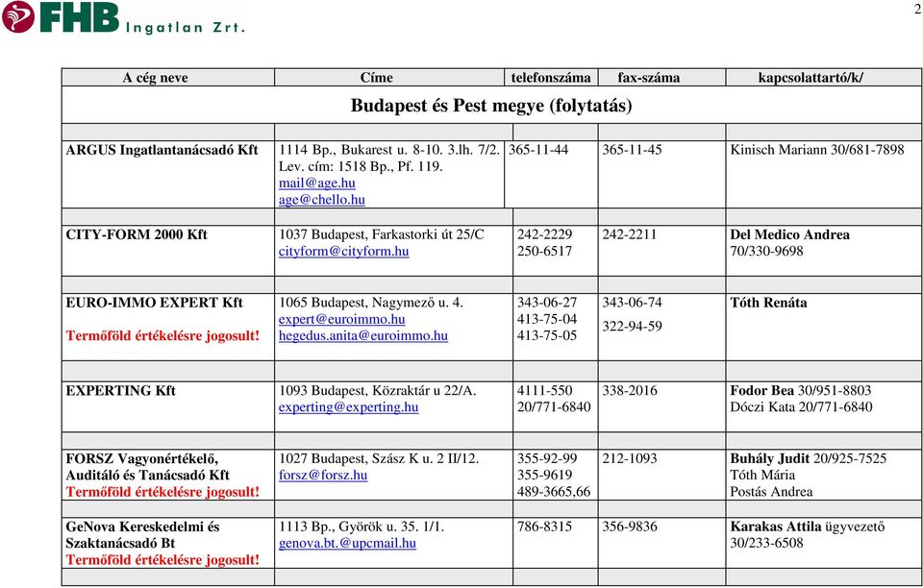Select address '1037 Budapest, Farkastorki út 25/C'

[x=382, y=234]
